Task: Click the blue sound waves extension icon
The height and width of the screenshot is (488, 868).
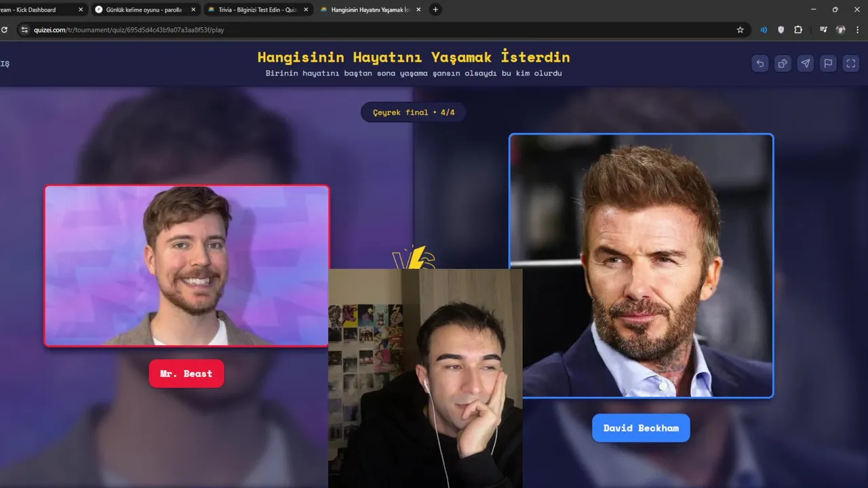Action: coord(764,30)
